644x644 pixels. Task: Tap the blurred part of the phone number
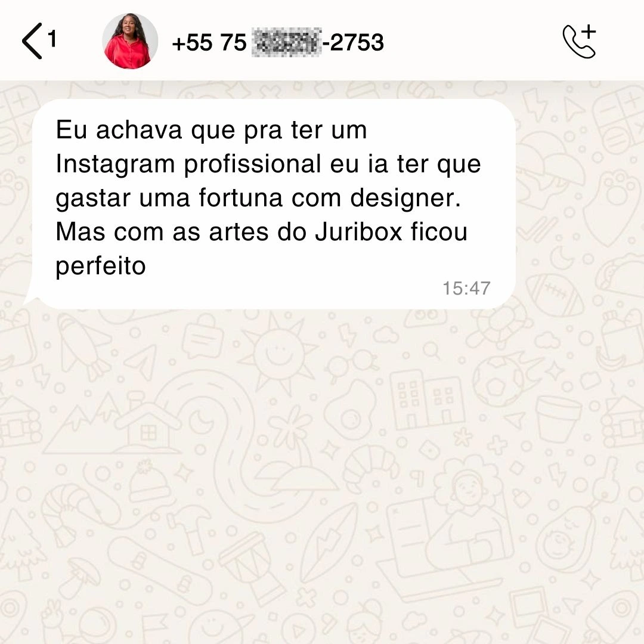286,42
